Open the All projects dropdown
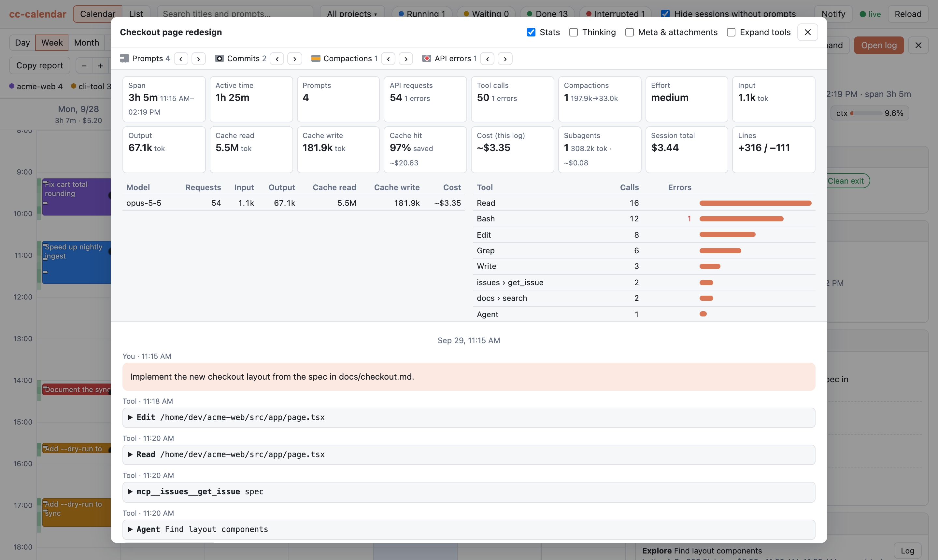938x560 pixels. pyautogui.click(x=352, y=14)
